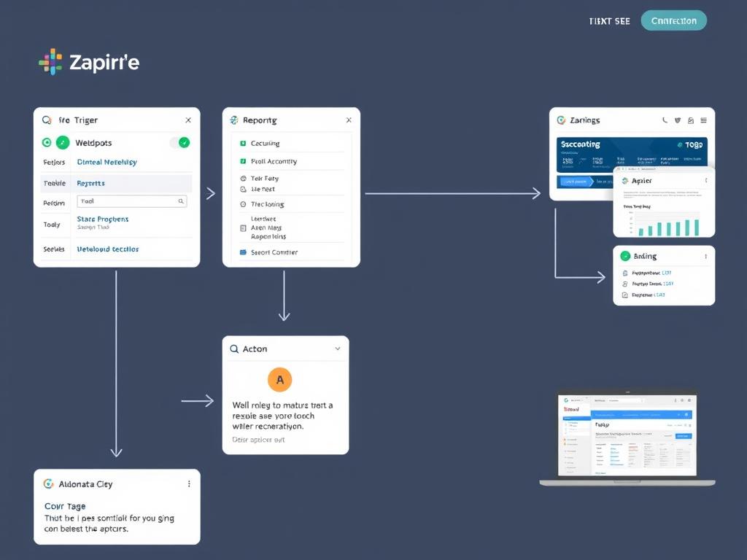Viewport: 747px width, 560px height.
Task: Click the orange A app icon in Action panel
Action: (x=280, y=379)
